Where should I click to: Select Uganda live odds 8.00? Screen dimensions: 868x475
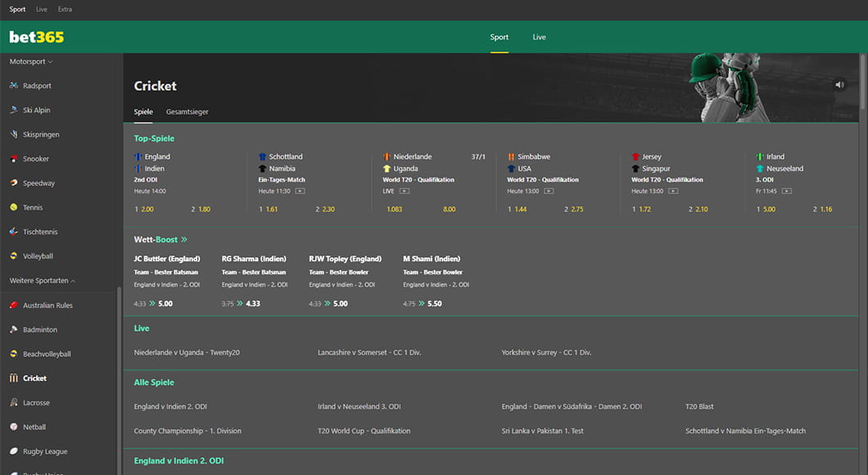pos(449,210)
